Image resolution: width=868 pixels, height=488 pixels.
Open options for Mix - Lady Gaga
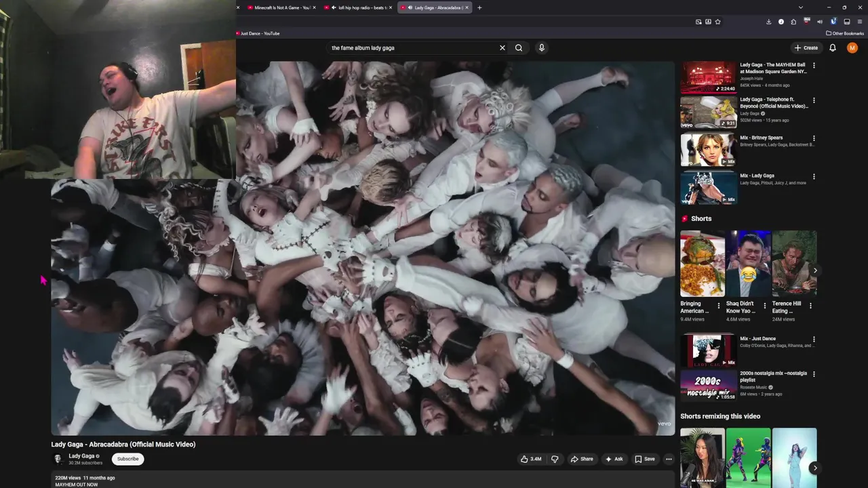click(814, 176)
